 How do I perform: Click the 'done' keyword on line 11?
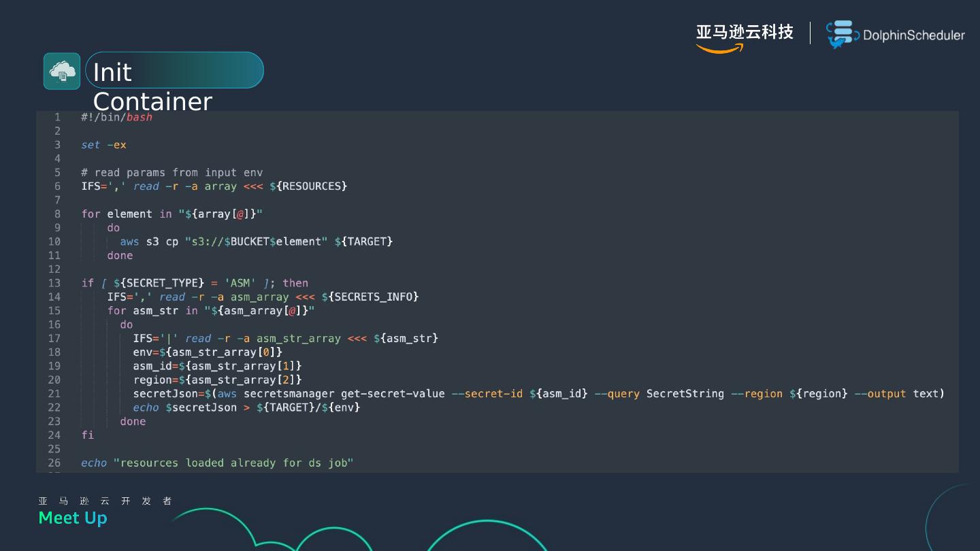(x=120, y=256)
